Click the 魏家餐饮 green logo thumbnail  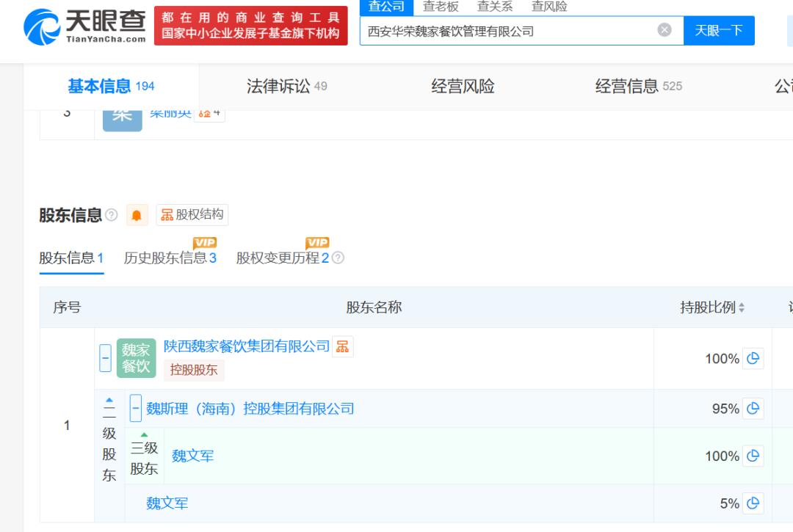click(x=136, y=358)
